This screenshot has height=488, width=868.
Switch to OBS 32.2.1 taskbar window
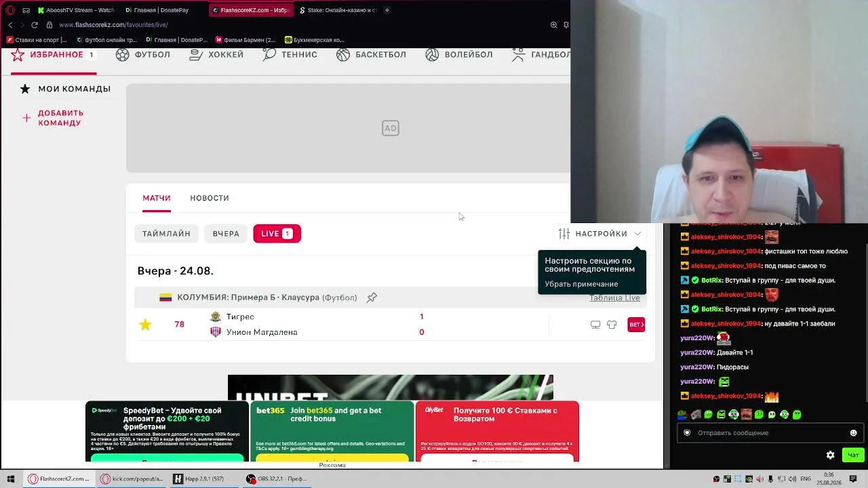278,479
